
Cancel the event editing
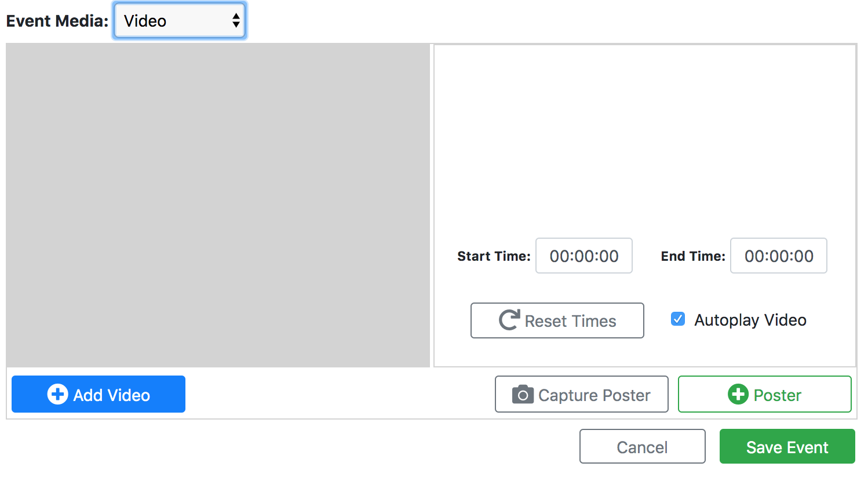pos(642,446)
